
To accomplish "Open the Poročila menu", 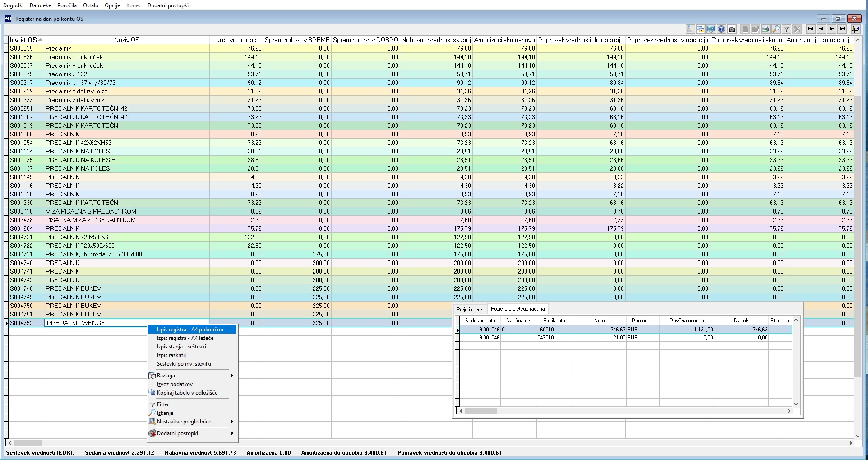I will pos(67,5).
